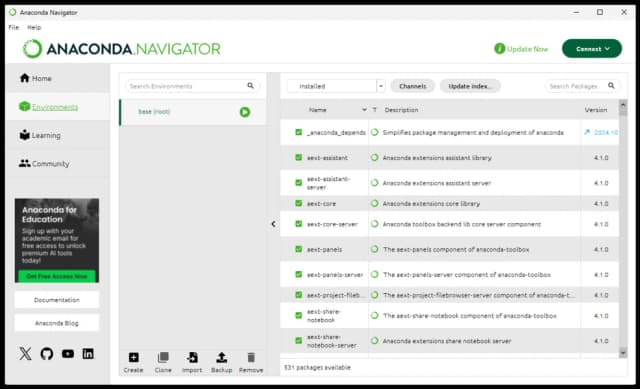Open the LinkedIn social icon

click(x=88, y=353)
